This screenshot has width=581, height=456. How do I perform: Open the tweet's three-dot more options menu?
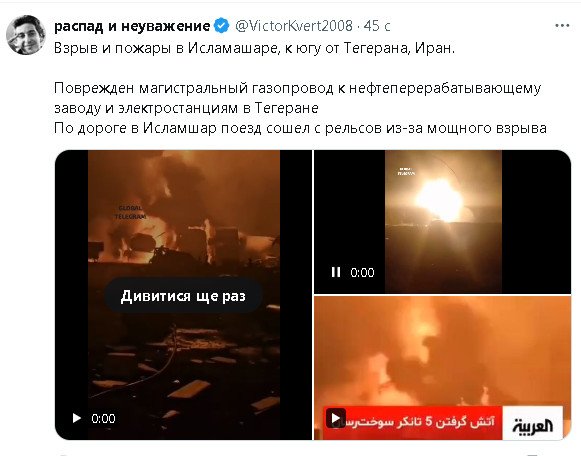(562, 26)
